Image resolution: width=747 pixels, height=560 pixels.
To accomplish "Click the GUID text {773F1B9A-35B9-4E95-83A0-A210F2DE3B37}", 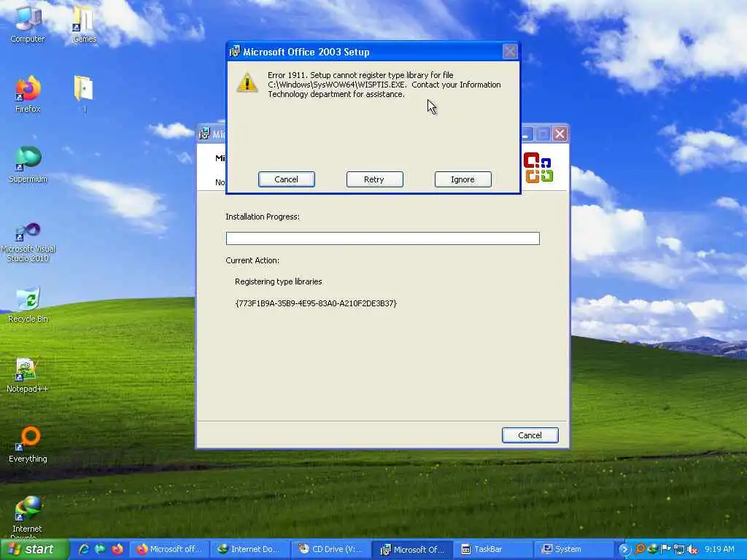I will pos(316,303).
